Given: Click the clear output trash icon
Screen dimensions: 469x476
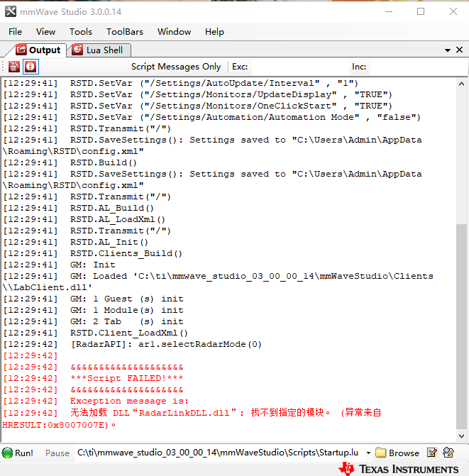Looking at the screenshot, I should [13, 67].
